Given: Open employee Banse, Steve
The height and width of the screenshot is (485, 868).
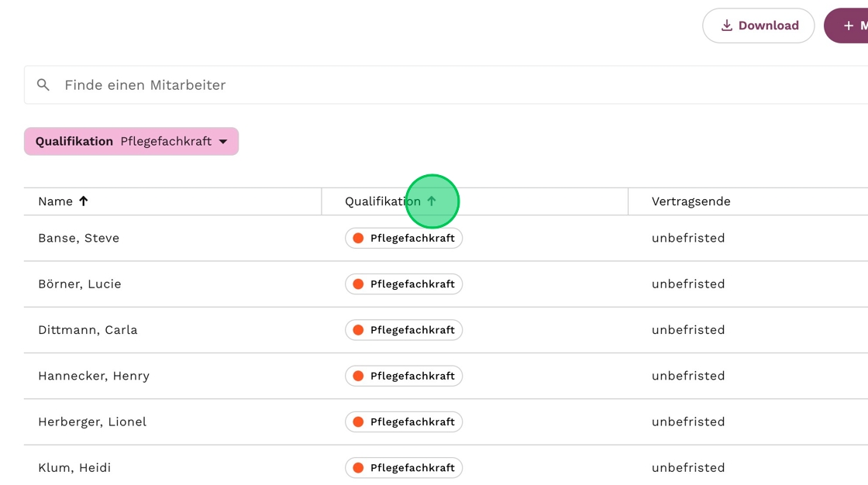Looking at the screenshot, I should (x=78, y=238).
